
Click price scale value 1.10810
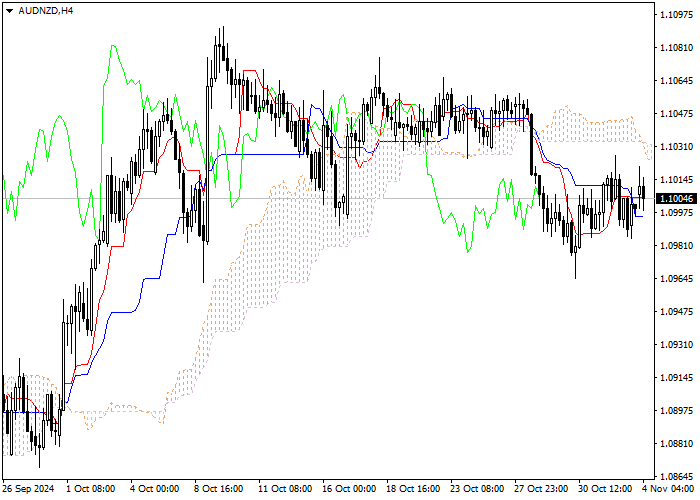[676, 48]
